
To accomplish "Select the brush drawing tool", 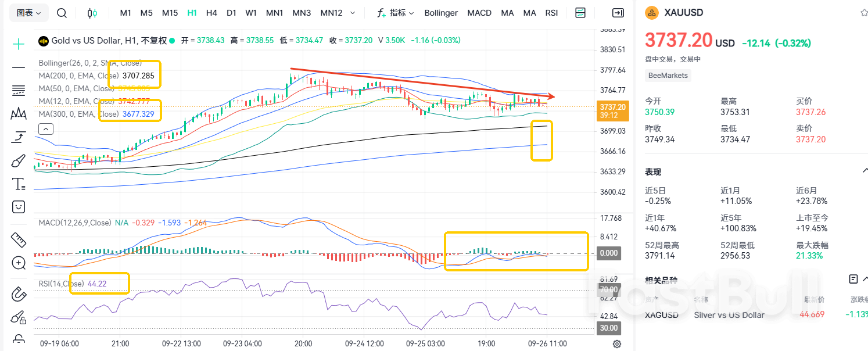I will 18,161.
